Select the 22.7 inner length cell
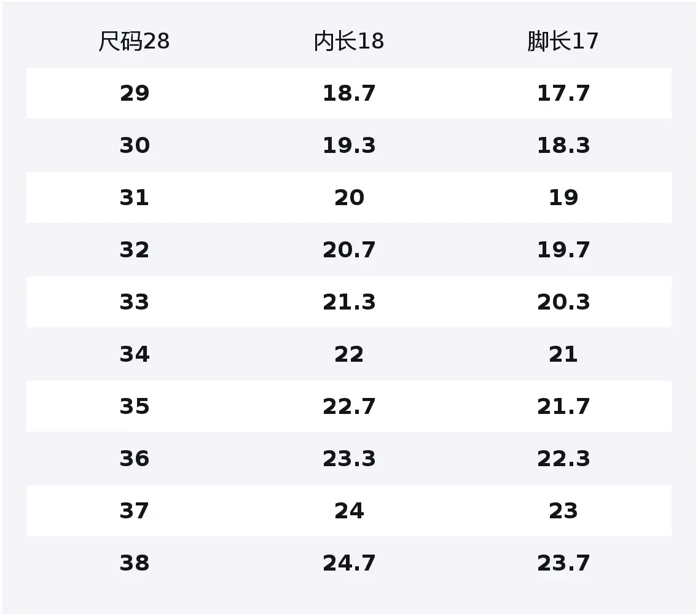The height and width of the screenshot is (616, 698). [348, 407]
